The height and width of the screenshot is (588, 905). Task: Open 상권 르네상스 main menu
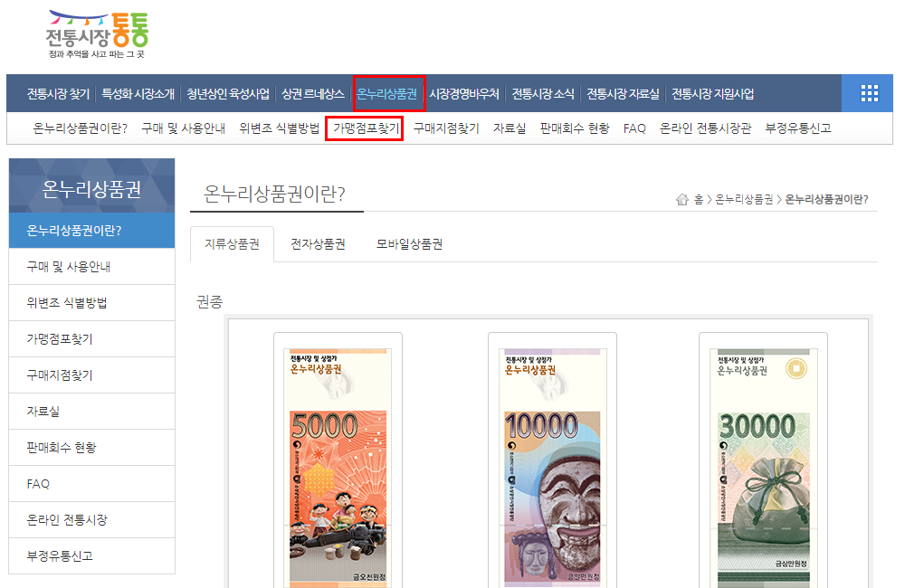click(x=313, y=93)
